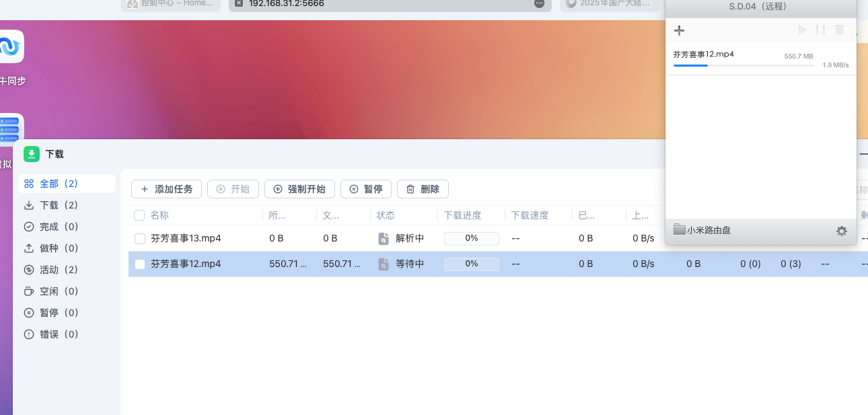Image resolution: width=868 pixels, height=415 pixels.
Task: Click the 强制开始 button
Action: 299,189
